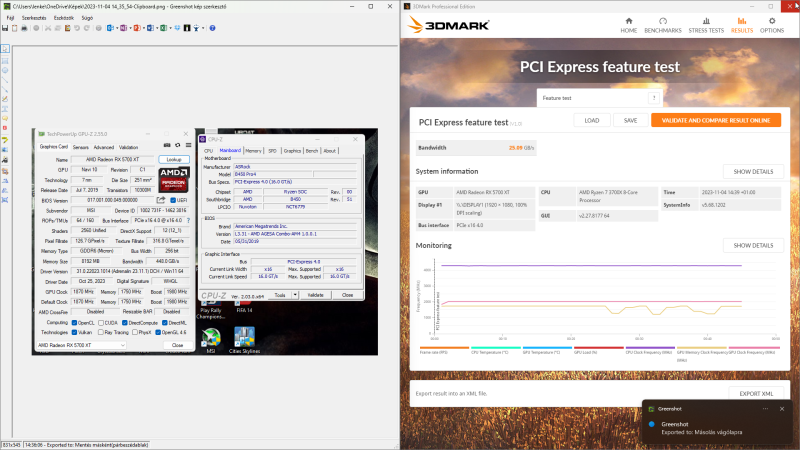Viewport: 800px width, 450px height.
Task: Send image to Outlook
Action: pos(110,28)
